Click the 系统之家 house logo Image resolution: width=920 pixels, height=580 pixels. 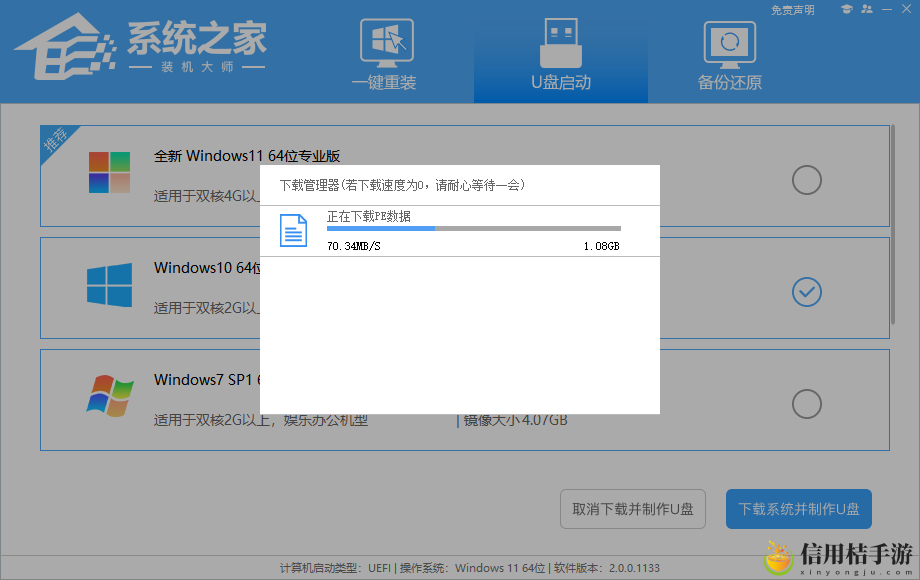(65, 47)
